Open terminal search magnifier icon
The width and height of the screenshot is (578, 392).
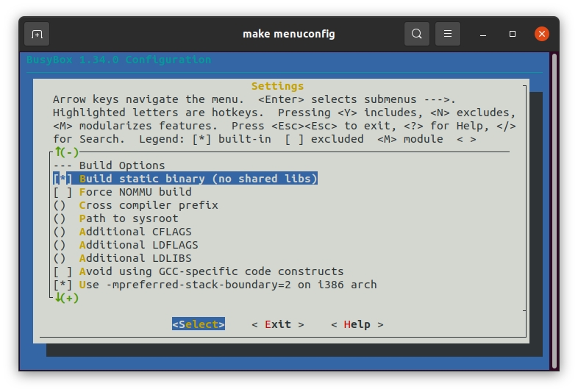(417, 34)
